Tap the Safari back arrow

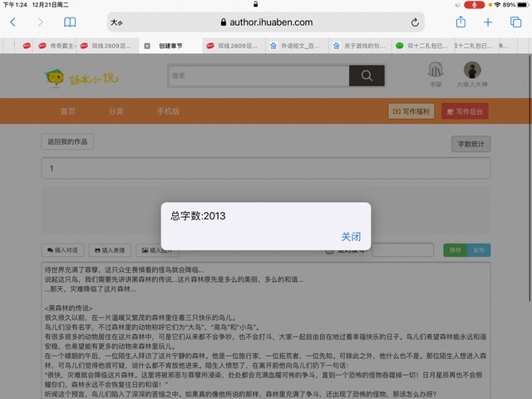pyautogui.click(x=12, y=22)
